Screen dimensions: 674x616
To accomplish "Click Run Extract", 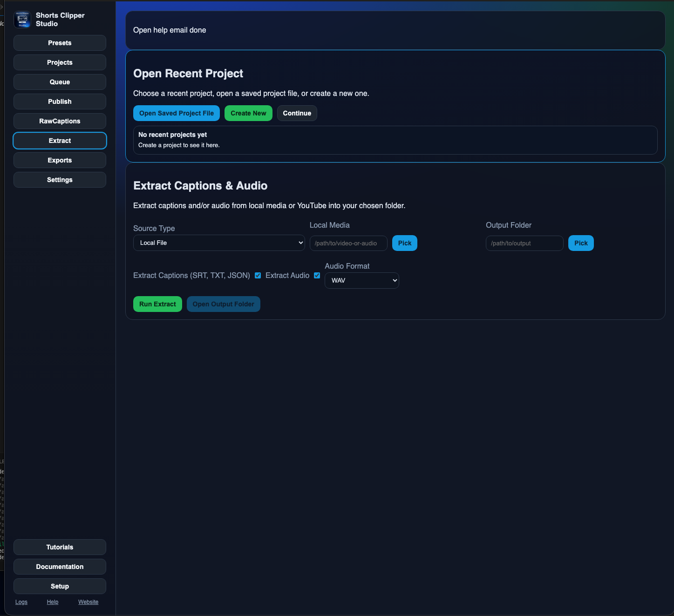I will [x=157, y=304].
